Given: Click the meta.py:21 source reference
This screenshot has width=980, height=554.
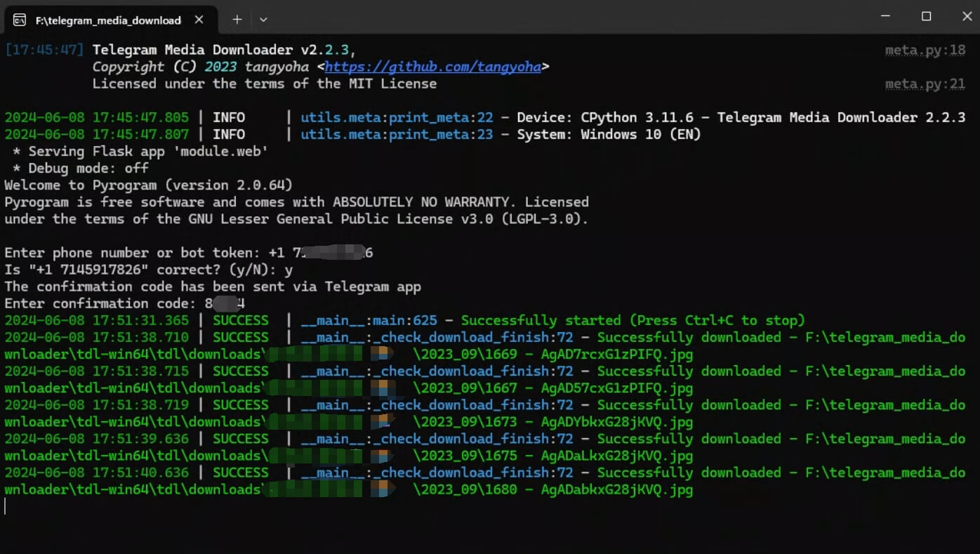Looking at the screenshot, I should 925,84.
